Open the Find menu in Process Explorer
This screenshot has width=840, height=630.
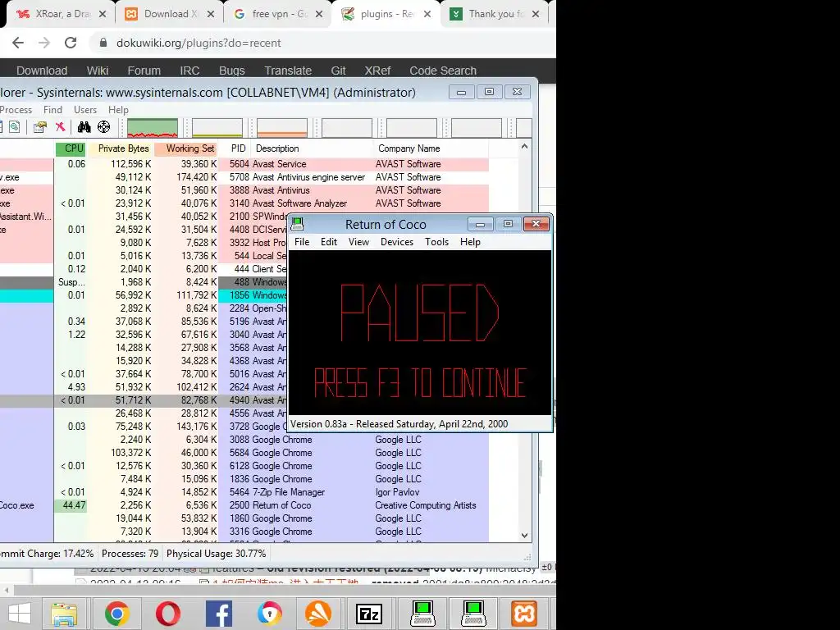point(52,110)
